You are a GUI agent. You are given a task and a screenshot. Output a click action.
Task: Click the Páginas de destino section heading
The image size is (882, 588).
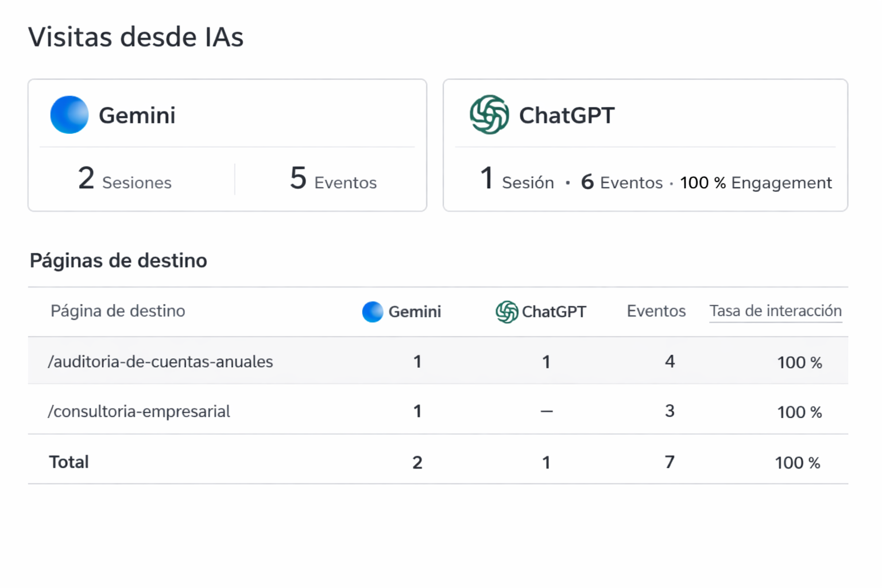[118, 261]
